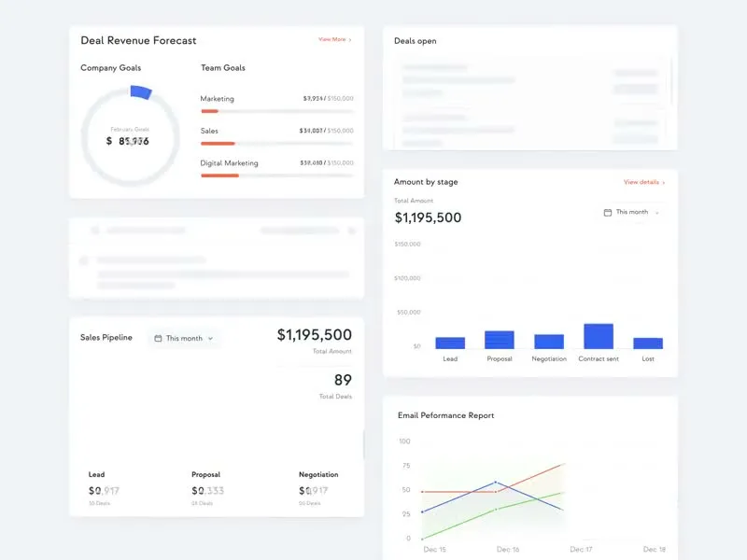This screenshot has height=560, width=747.
Task: Click the Deal Revenue Forecast title
Action: point(138,40)
